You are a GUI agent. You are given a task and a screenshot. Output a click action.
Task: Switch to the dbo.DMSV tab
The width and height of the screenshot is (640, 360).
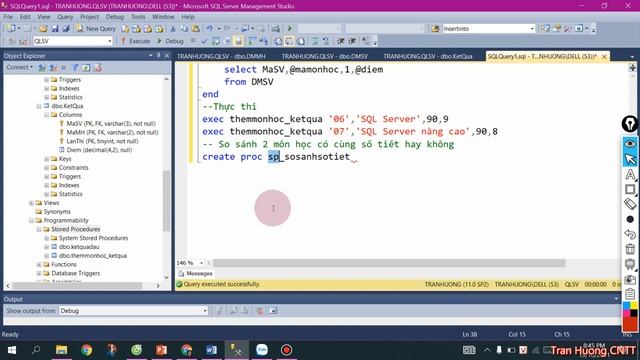324,56
